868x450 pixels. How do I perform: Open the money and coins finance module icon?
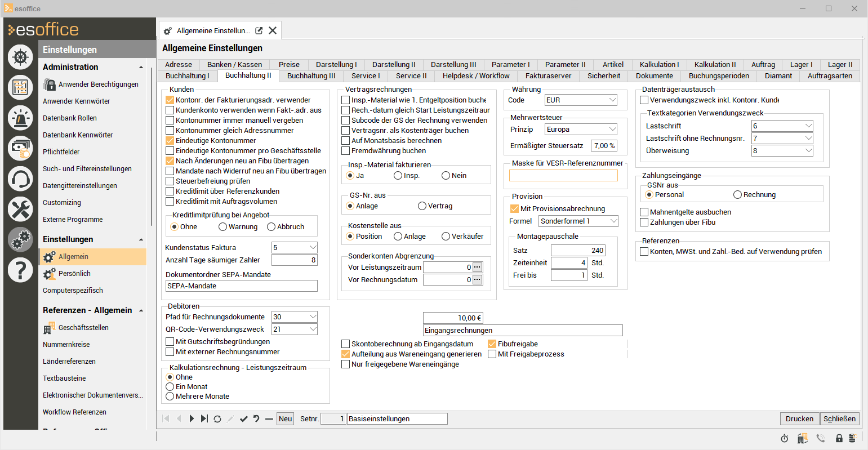coord(20,148)
